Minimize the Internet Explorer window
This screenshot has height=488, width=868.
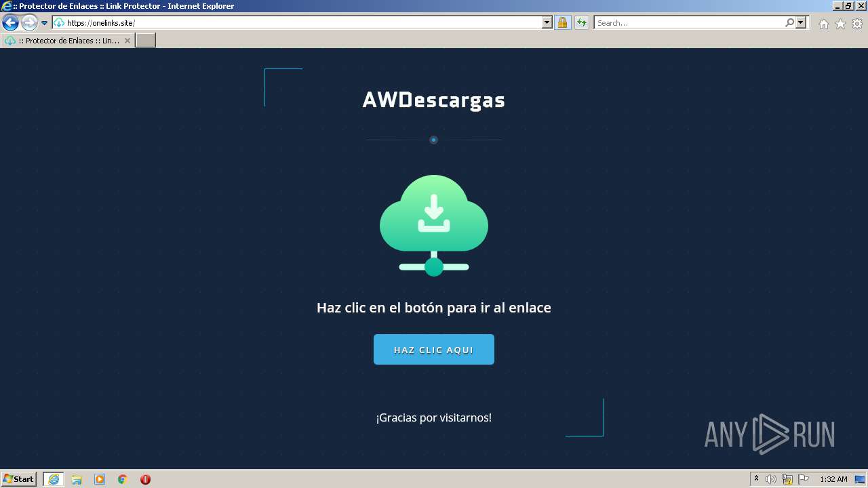click(837, 6)
